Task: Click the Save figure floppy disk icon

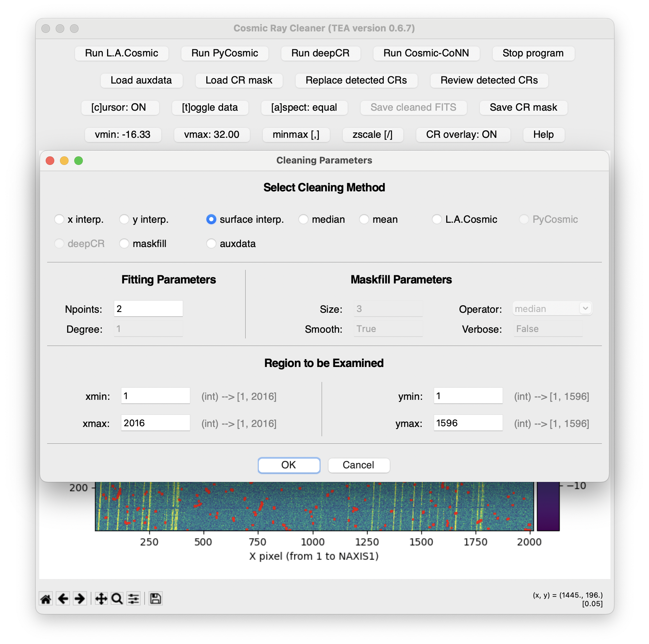Action: 155,599
